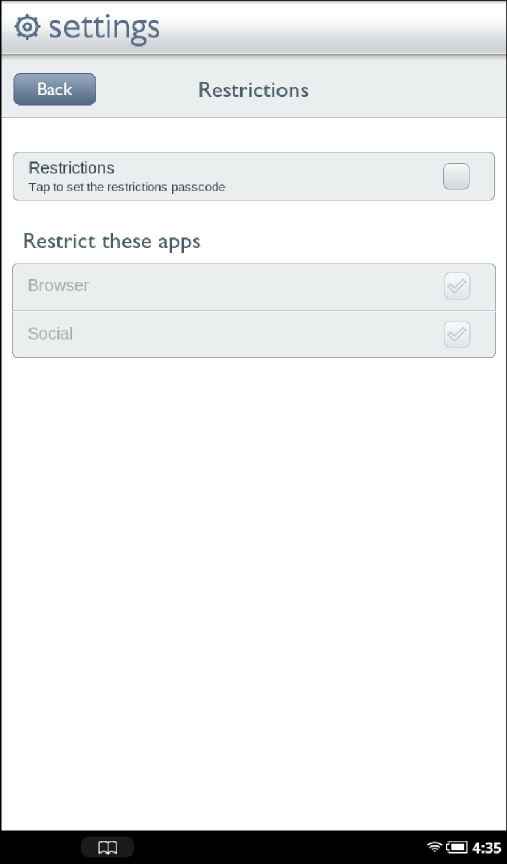Open the Wi-Fi status icon
The image size is (507, 864).
(435, 847)
